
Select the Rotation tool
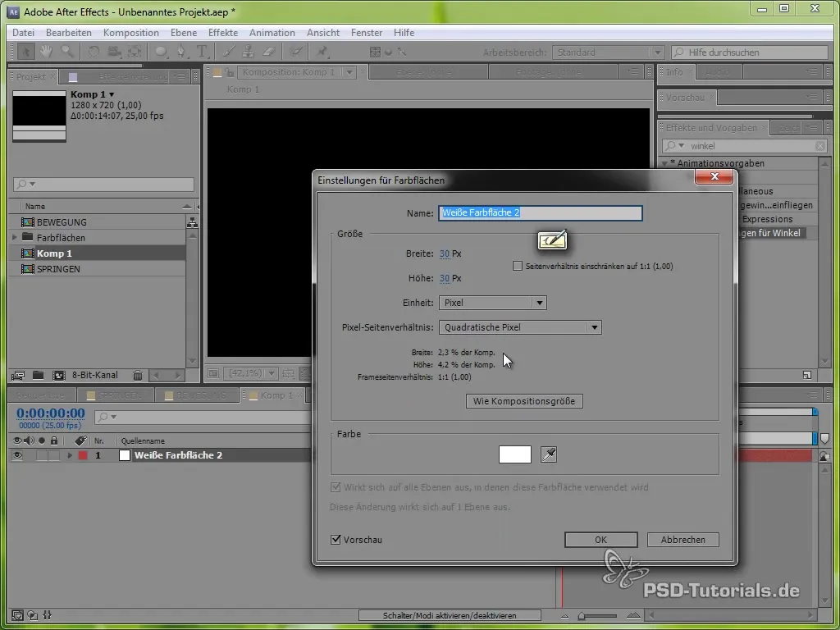(94, 52)
